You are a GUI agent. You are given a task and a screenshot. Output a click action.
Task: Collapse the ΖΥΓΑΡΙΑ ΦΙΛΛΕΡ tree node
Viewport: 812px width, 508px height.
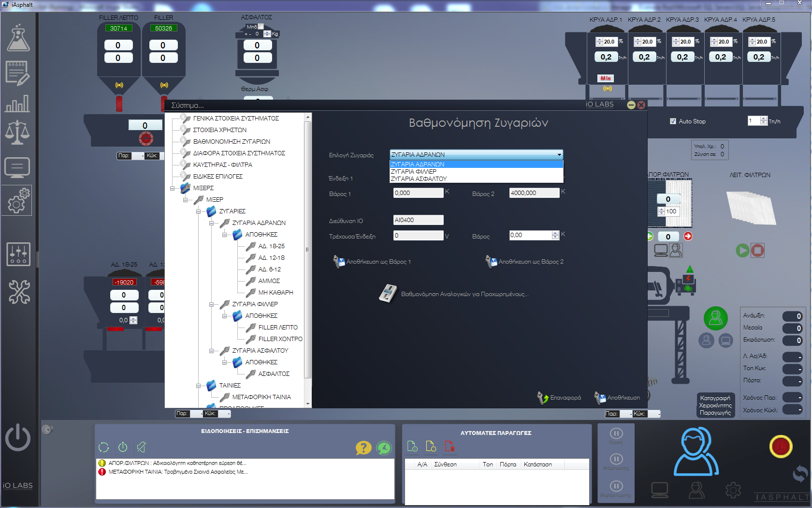coord(212,304)
